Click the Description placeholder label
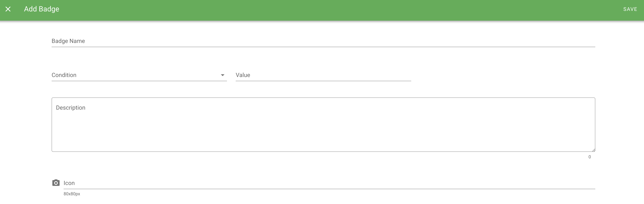 point(71,108)
